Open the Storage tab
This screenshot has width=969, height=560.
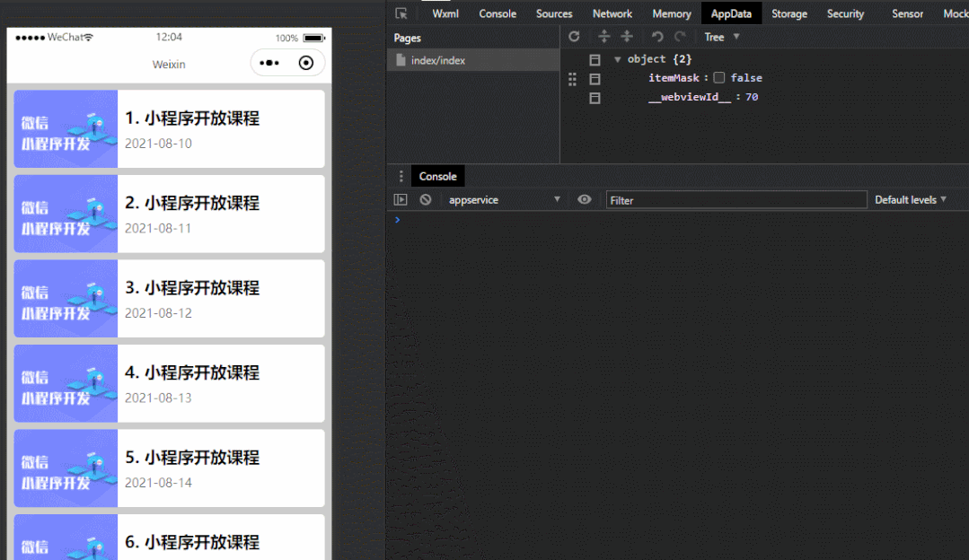pyautogui.click(x=789, y=13)
